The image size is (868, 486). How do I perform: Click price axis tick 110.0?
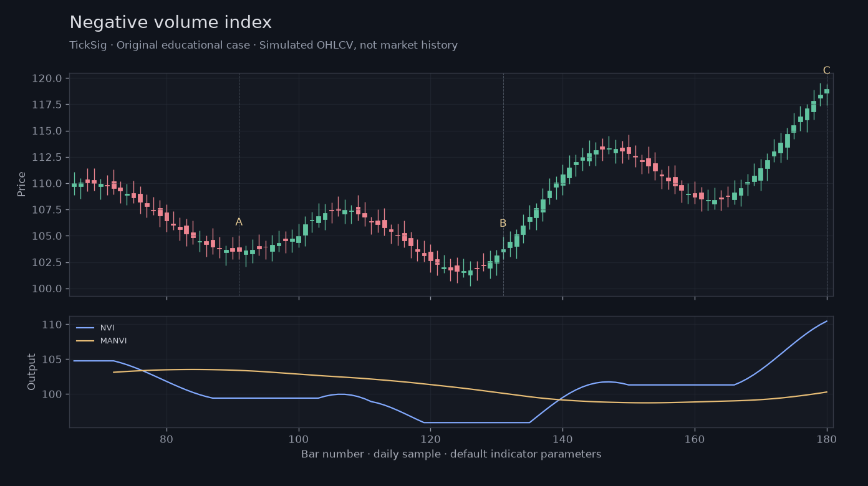click(47, 184)
